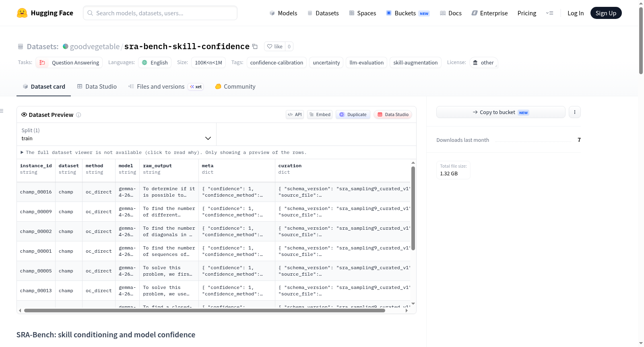644x347 pixels.
Task: Focus the search models, datasets, users field
Action: [160, 13]
